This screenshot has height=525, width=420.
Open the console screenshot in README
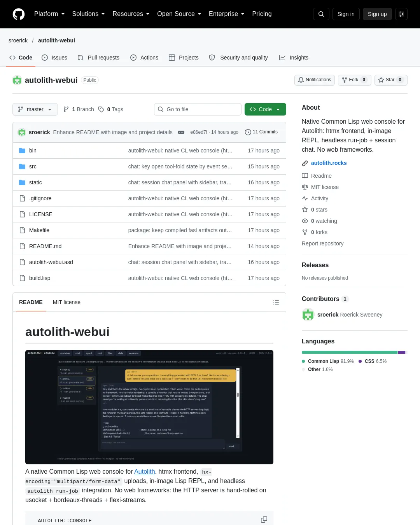[x=149, y=407]
